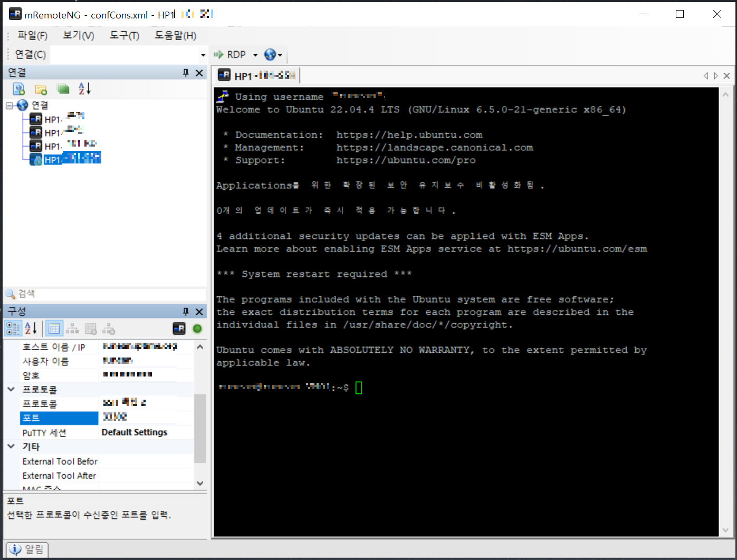This screenshot has width=737, height=560.
Task: Toggle the Properties view button
Action: coord(54,329)
